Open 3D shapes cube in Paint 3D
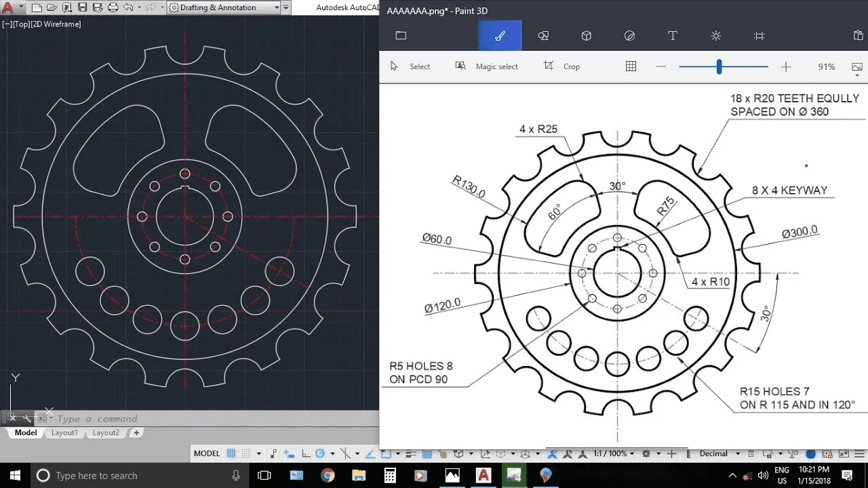This screenshot has width=868, height=488. pos(587,36)
